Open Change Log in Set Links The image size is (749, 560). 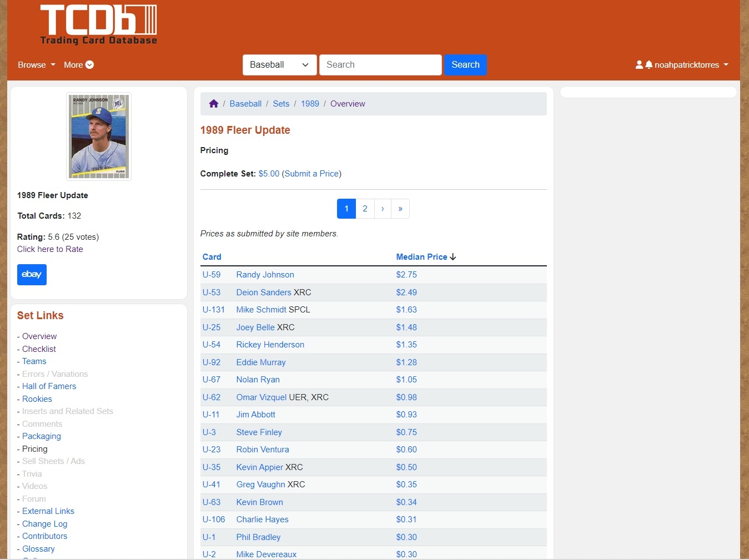click(44, 524)
